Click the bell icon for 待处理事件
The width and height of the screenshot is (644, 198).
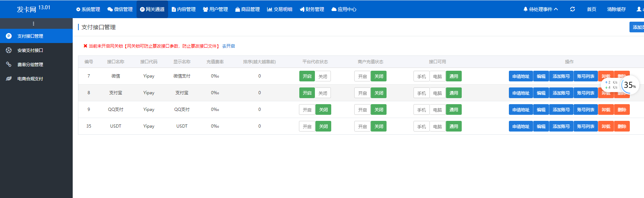point(526,9)
